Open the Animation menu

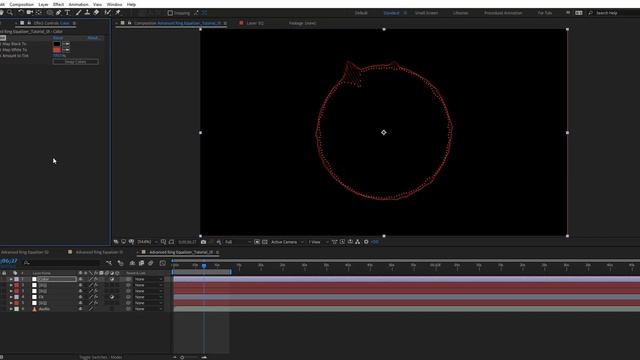click(78, 4)
